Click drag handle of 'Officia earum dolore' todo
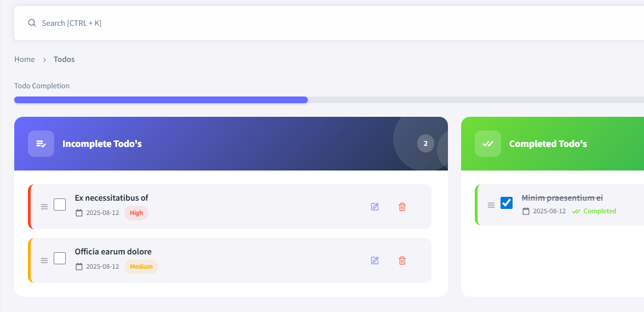Viewport: 644px width, 312px height. tap(44, 260)
